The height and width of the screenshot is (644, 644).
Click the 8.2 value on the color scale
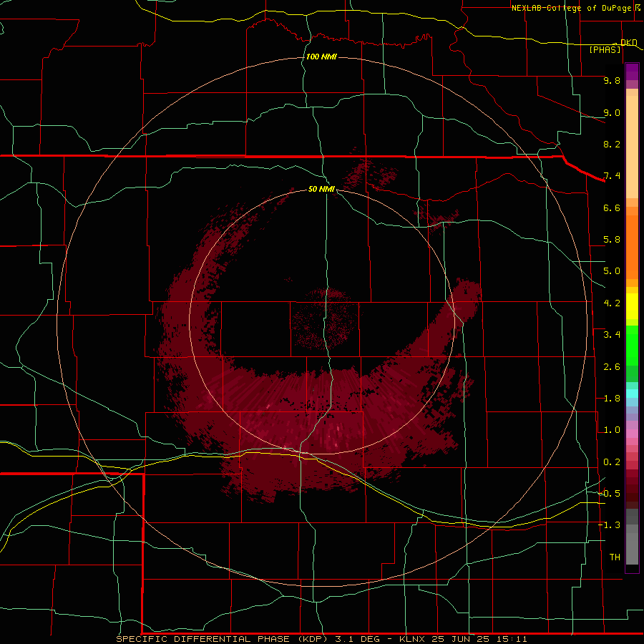(612, 144)
